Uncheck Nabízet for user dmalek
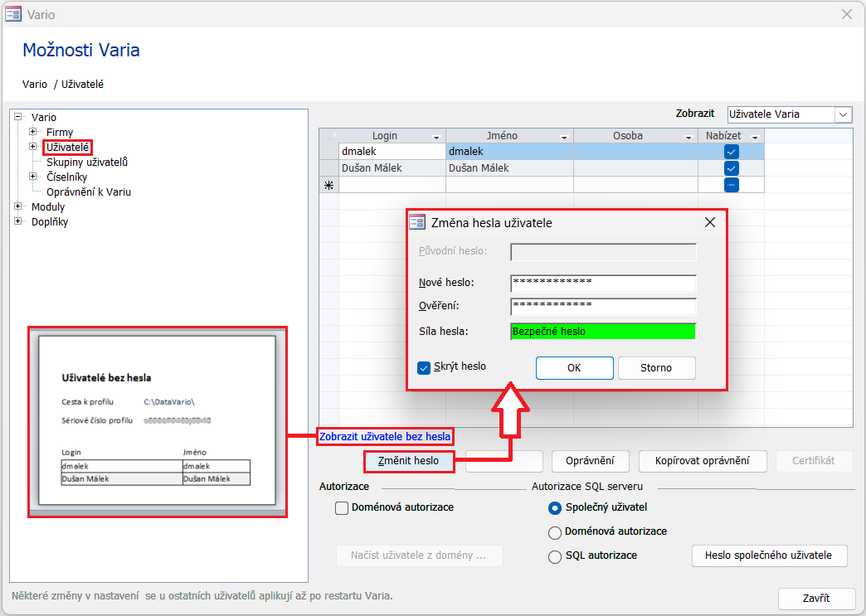This screenshot has width=866, height=616. click(x=731, y=152)
